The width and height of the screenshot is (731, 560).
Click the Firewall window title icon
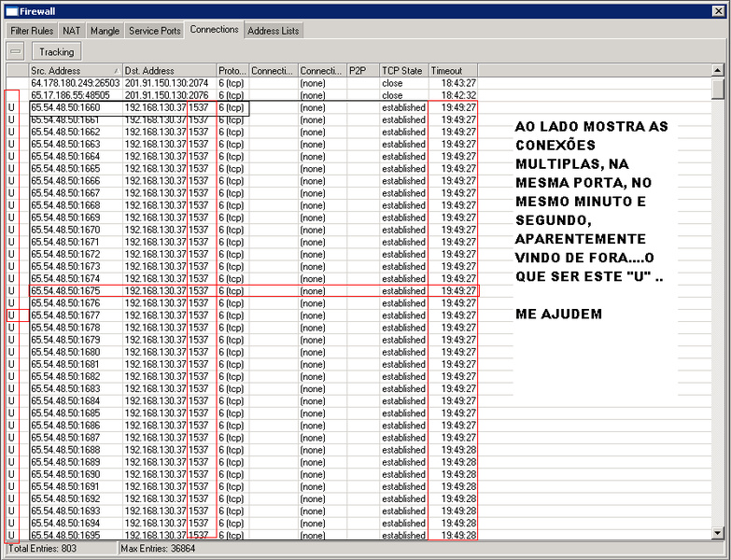(x=10, y=10)
